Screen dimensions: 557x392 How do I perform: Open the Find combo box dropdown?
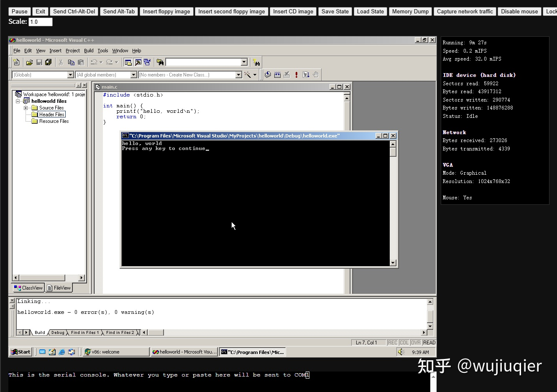point(244,62)
